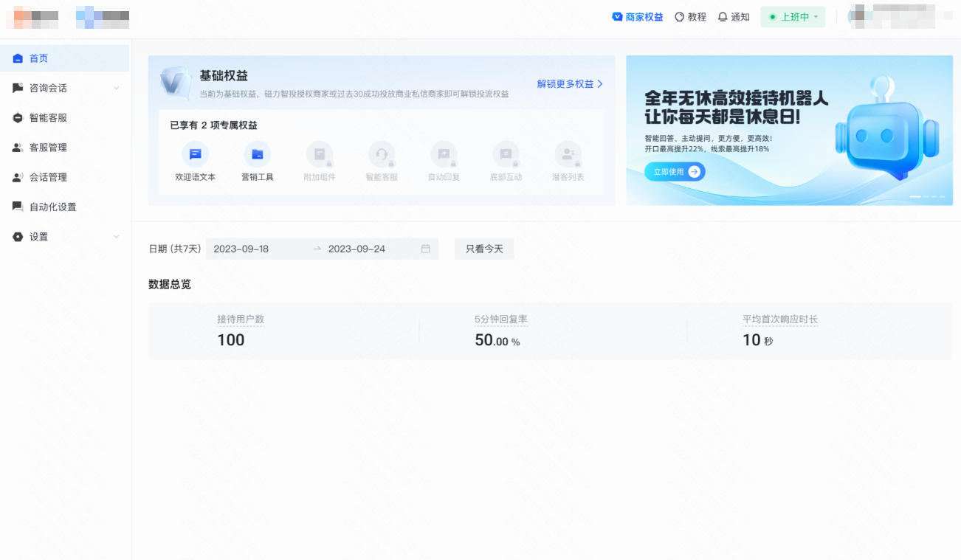Change status via the 上班中 toggle

(793, 16)
